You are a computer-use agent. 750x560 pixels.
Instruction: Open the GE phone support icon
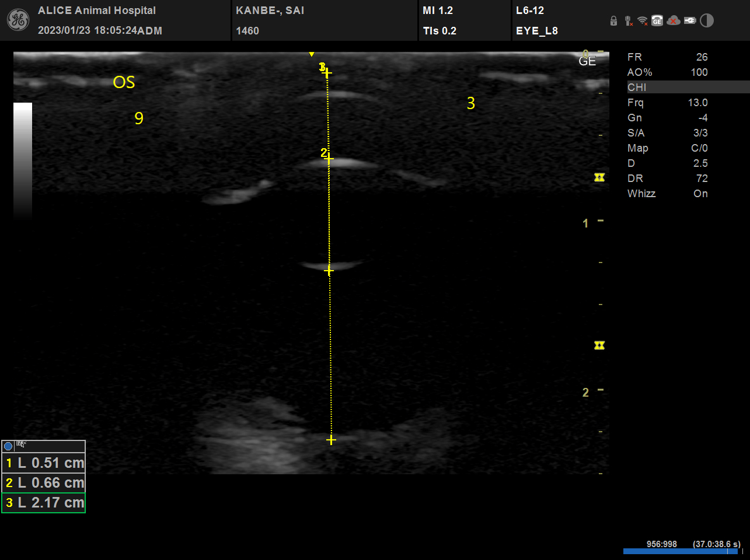[x=657, y=21]
